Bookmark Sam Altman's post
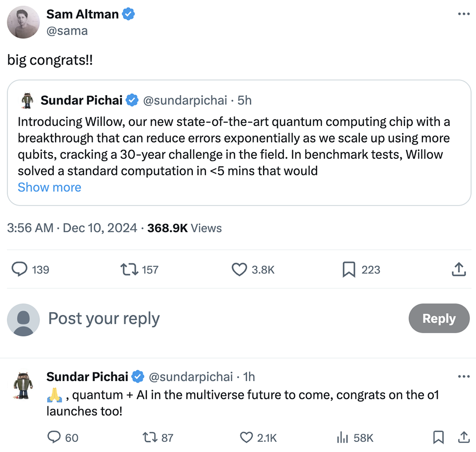 pyautogui.click(x=349, y=270)
